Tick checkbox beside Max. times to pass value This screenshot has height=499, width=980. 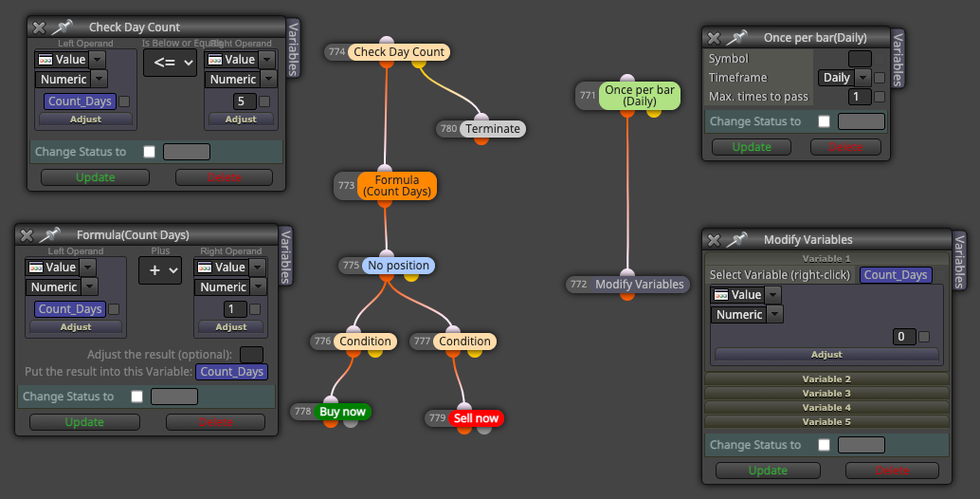(x=880, y=97)
